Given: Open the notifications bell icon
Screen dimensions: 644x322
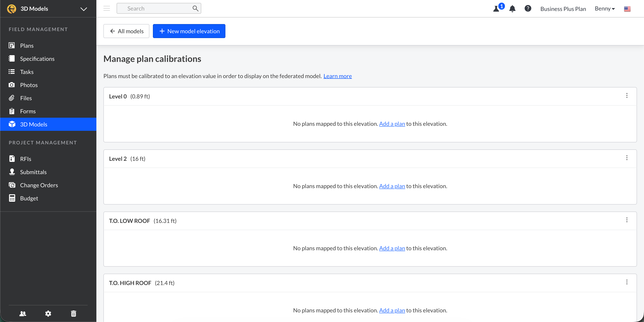Looking at the screenshot, I should 512,9.
